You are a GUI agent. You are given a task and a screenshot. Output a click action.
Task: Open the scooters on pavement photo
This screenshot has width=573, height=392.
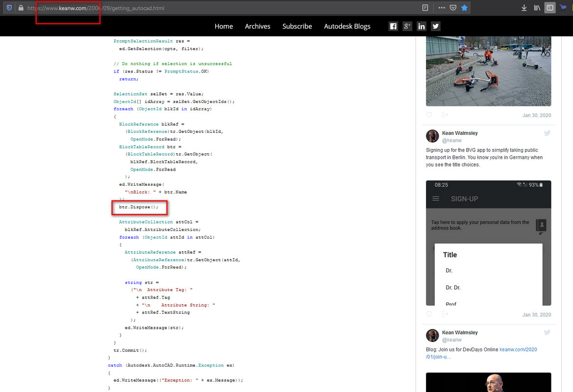pyautogui.click(x=488, y=71)
